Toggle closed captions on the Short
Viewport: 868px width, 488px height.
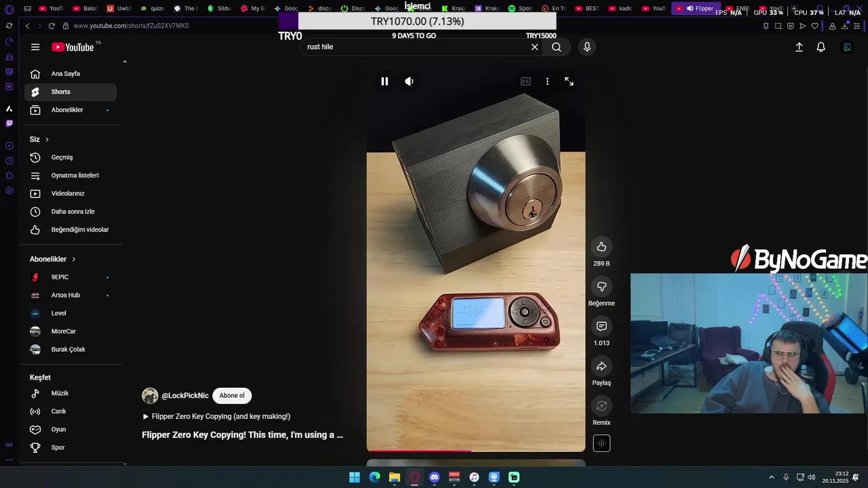point(526,81)
